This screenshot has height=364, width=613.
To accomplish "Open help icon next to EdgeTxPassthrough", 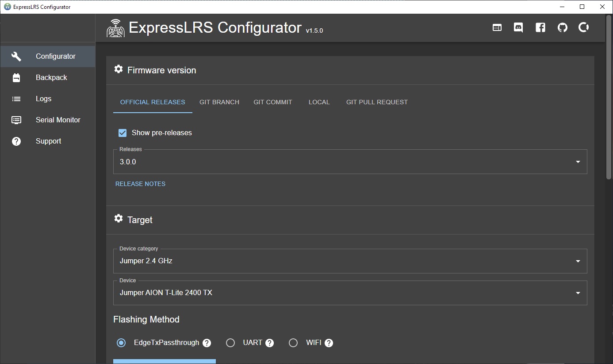I will 207,343.
